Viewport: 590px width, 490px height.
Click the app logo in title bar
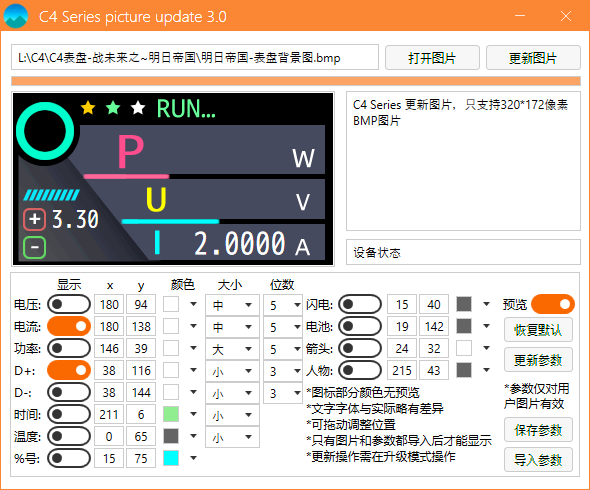pyautogui.click(x=15, y=16)
